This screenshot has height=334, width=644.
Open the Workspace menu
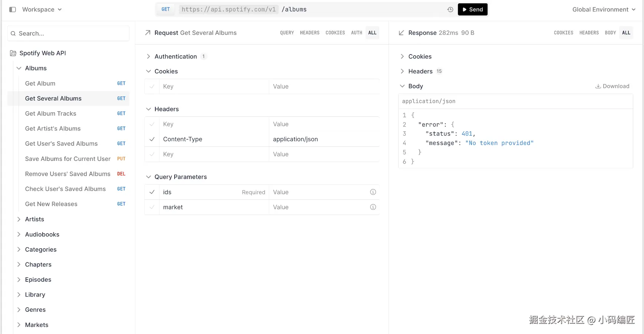[x=42, y=10]
